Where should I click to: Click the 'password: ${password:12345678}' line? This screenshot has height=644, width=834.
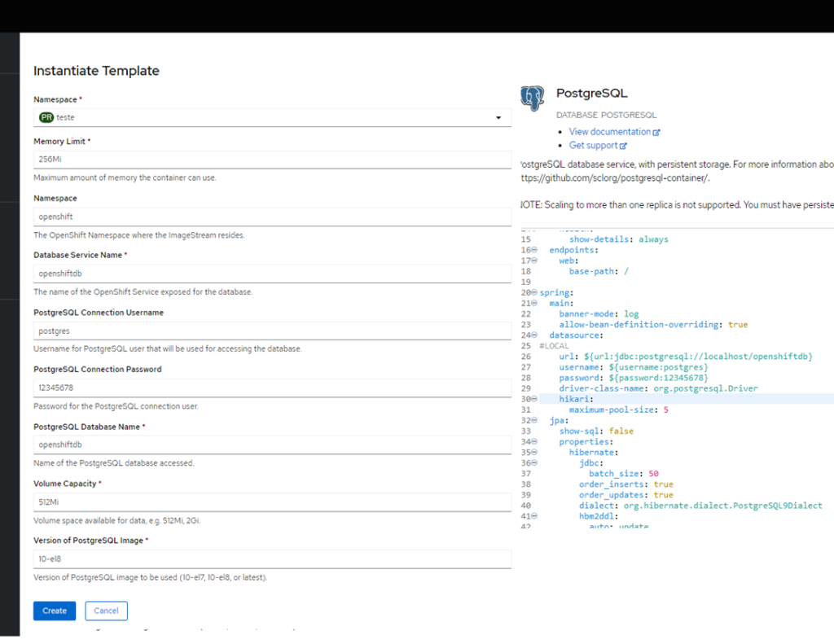pos(634,378)
